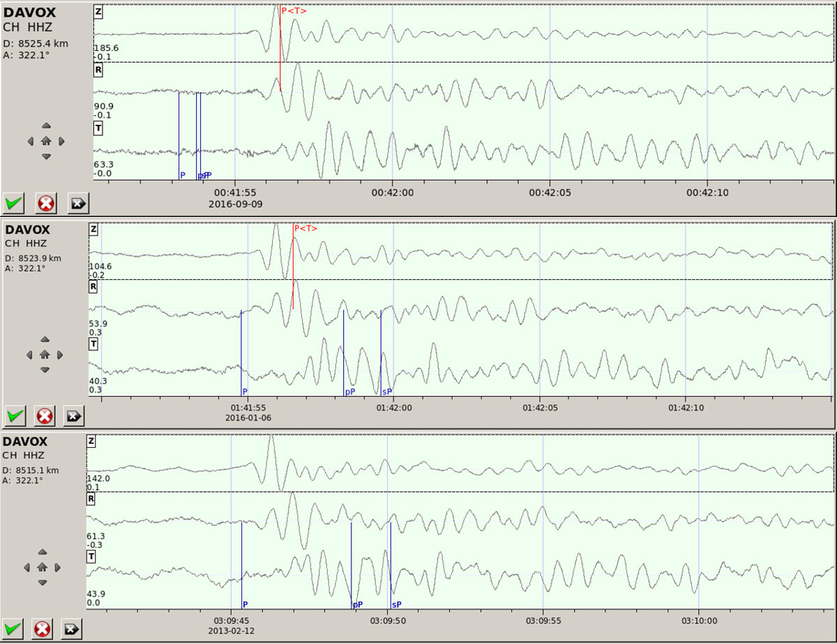The height and width of the screenshot is (644, 837).
Task: Reject the 2016-01-06 trace with red X
Action: [45, 416]
